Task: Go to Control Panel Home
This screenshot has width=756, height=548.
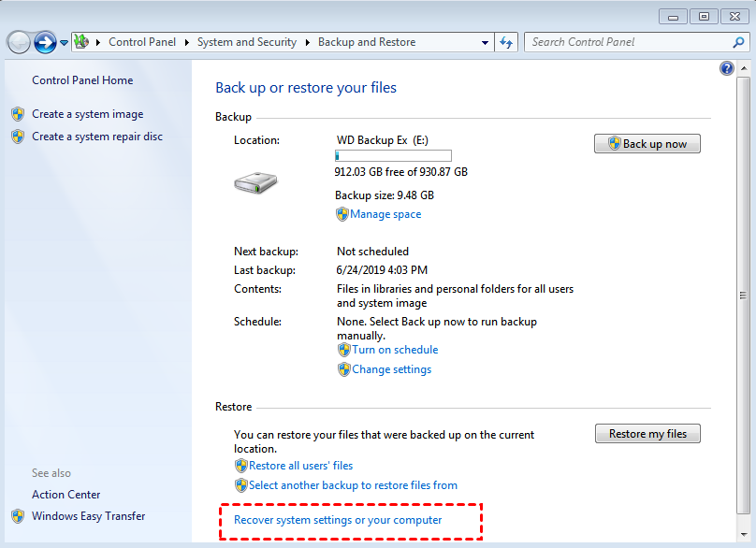Action: (x=82, y=80)
